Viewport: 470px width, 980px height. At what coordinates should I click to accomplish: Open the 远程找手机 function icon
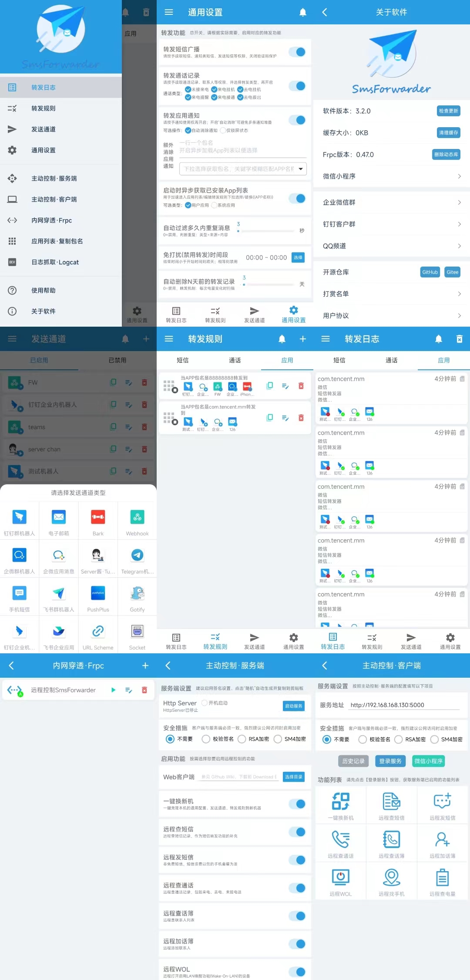point(392,877)
